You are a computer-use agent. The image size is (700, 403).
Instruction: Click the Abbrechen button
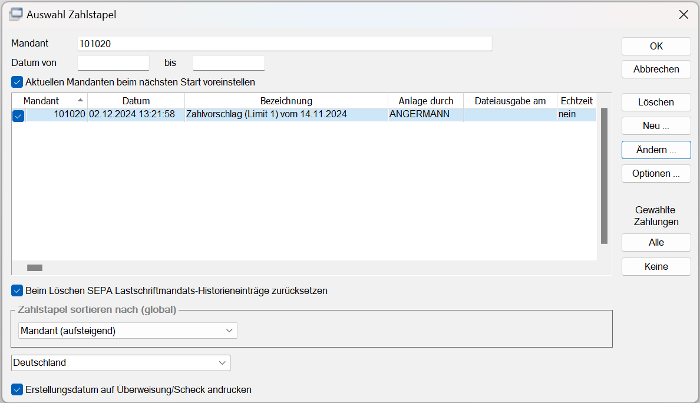tap(656, 69)
